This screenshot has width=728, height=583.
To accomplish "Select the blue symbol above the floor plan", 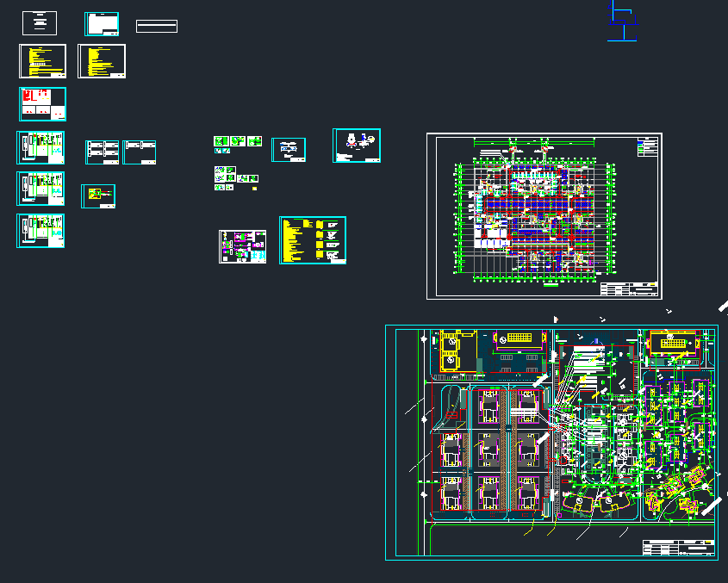I will pyautogui.click(x=622, y=21).
